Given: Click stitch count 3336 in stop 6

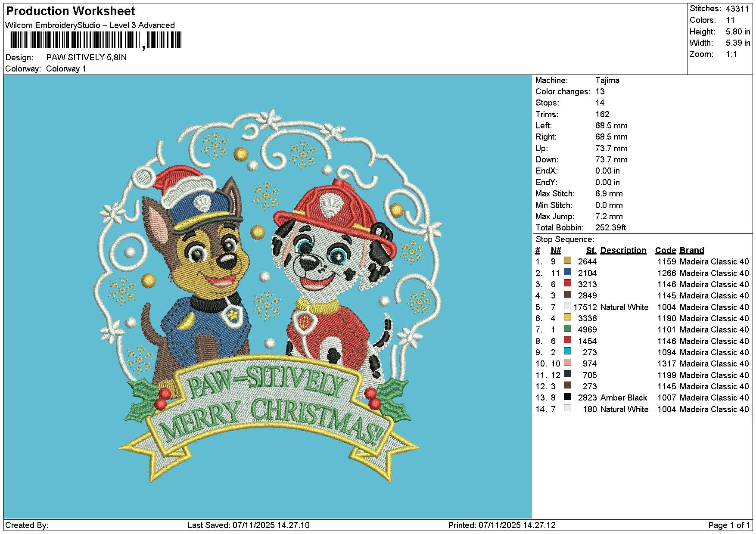Looking at the screenshot, I should 588,319.
